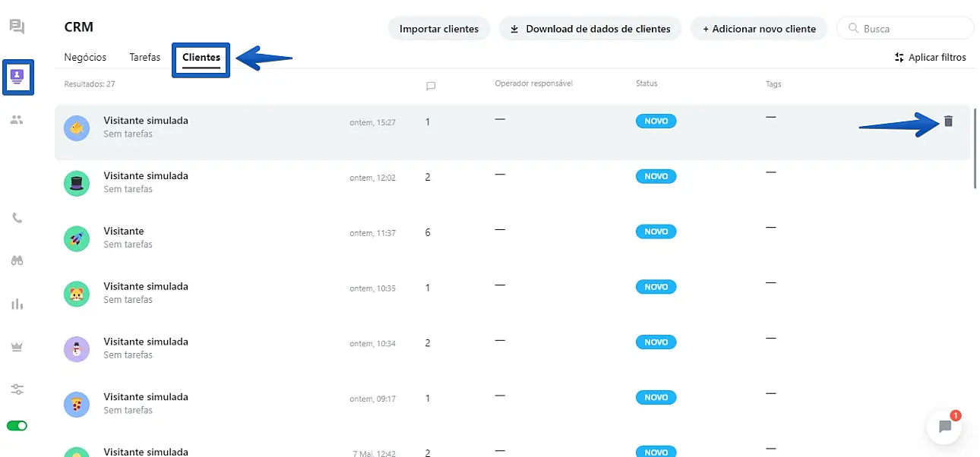The width and height of the screenshot is (980, 457).
Task: Open the binoculars visitors sidebar icon
Action: pyautogui.click(x=17, y=260)
